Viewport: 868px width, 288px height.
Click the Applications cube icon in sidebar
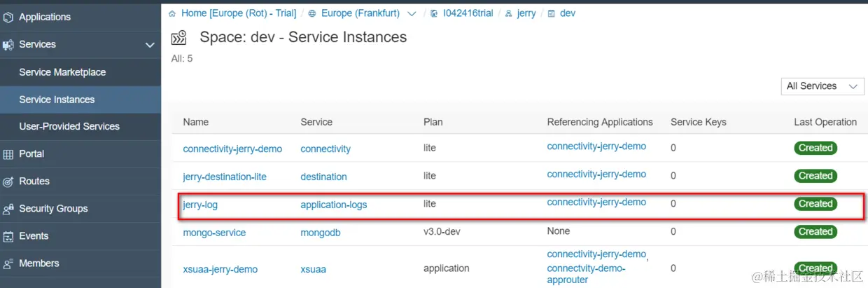click(x=8, y=17)
